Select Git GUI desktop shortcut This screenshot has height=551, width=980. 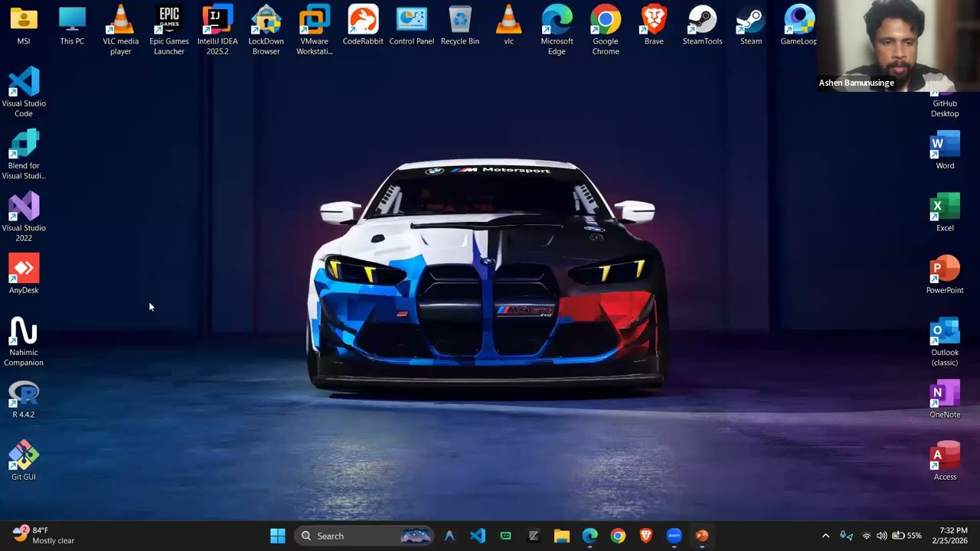click(x=24, y=461)
